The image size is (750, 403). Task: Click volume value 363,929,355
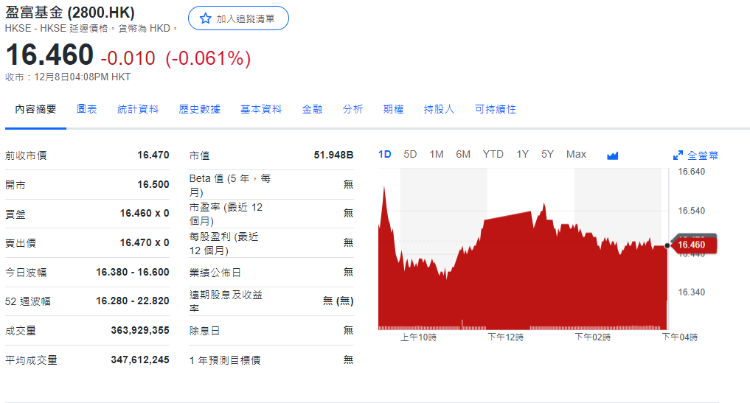click(140, 330)
